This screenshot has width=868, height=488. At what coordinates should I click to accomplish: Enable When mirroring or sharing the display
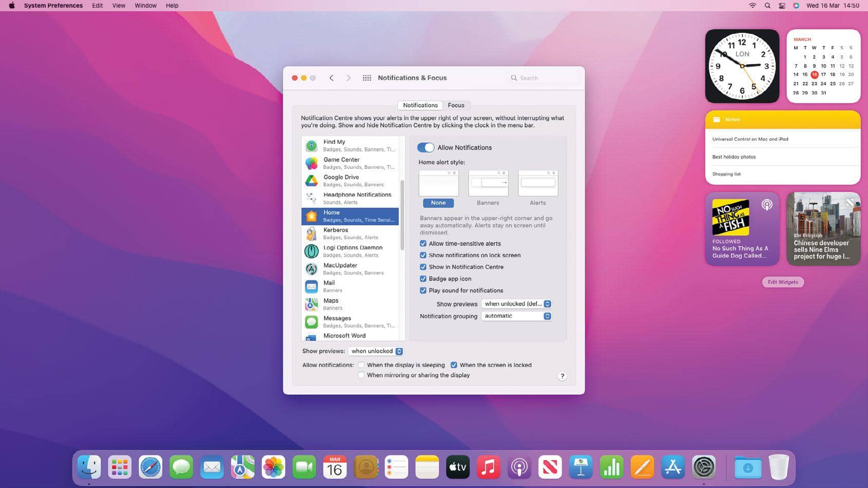(x=361, y=376)
